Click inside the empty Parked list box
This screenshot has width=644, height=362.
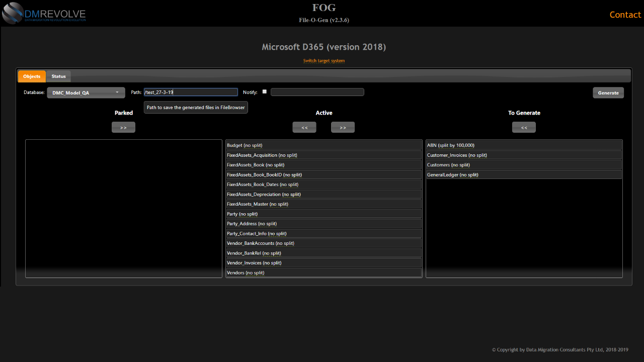[x=123, y=209]
